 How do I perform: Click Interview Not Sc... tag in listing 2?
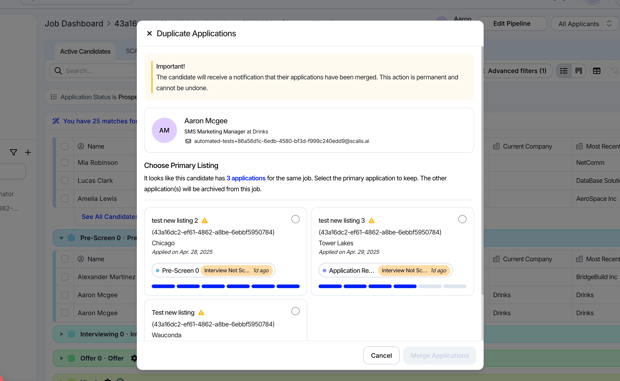pyautogui.click(x=237, y=271)
